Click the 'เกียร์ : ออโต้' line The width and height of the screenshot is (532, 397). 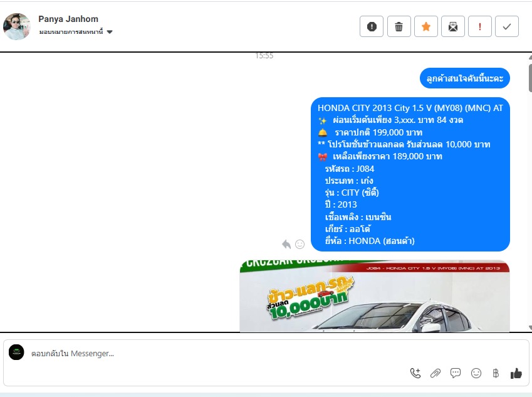(347, 229)
